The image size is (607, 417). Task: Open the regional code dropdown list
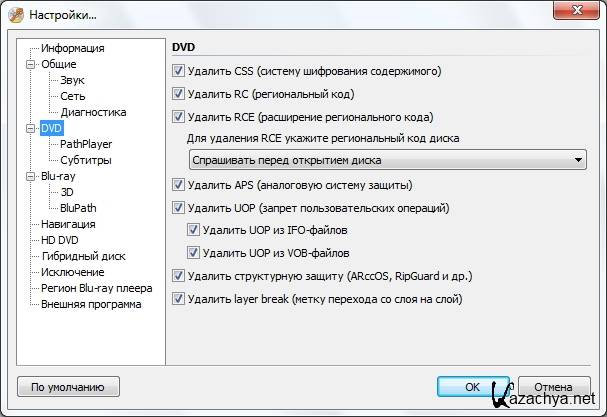[x=579, y=160]
